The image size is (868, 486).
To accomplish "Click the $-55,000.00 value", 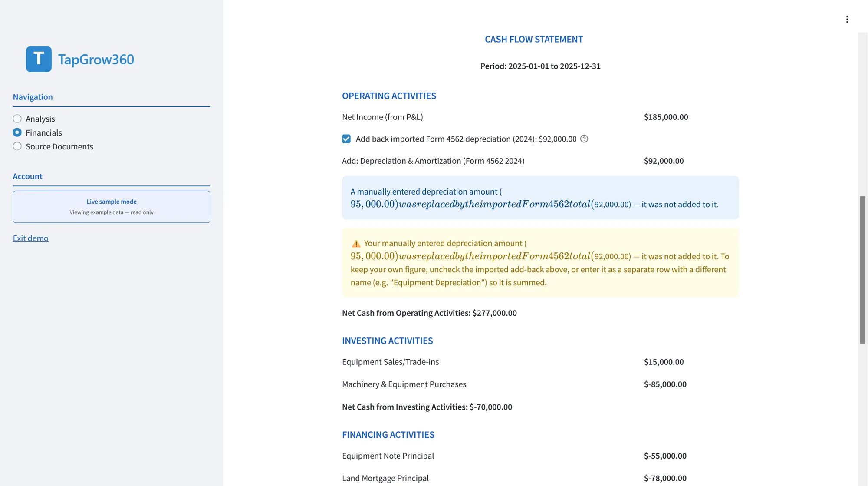I will point(665,456).
